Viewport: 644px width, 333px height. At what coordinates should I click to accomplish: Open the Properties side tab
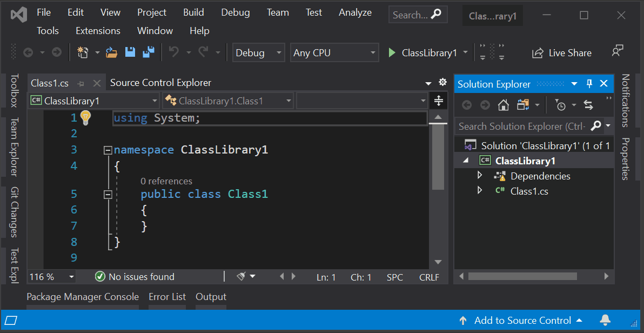(625, 159)
